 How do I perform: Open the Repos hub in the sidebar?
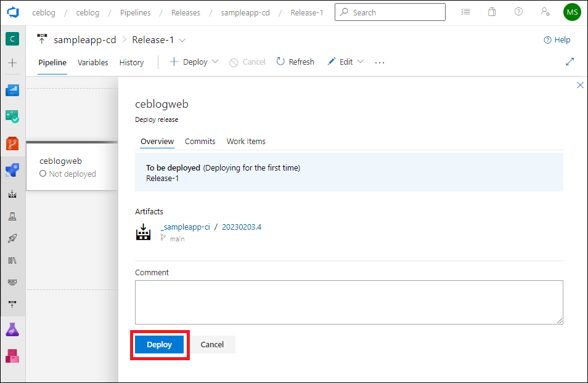click(12, 143)
